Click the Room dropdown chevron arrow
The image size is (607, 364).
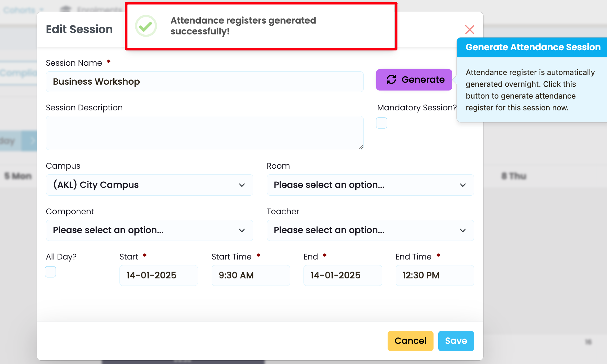[463, 185]
